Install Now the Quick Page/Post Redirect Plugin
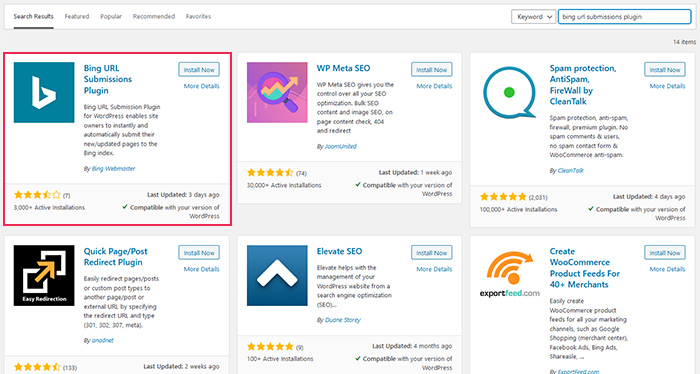 (199, 253)
